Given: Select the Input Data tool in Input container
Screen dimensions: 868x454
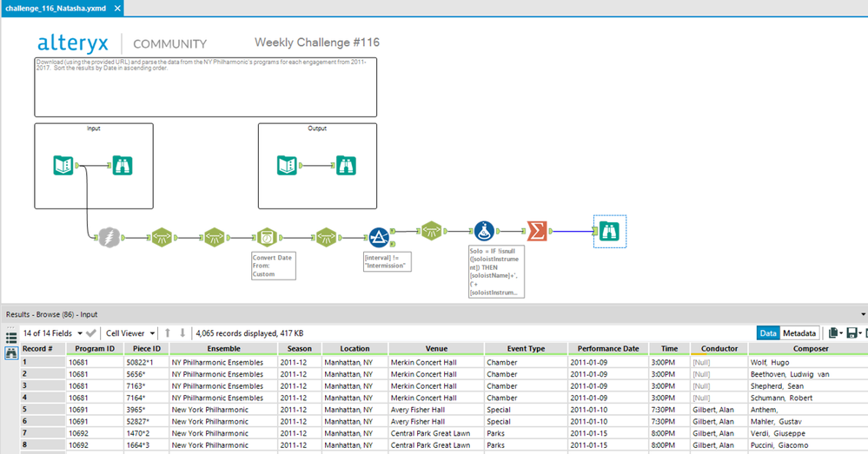Looking at the screenshot, I should (x=63, y=165).
